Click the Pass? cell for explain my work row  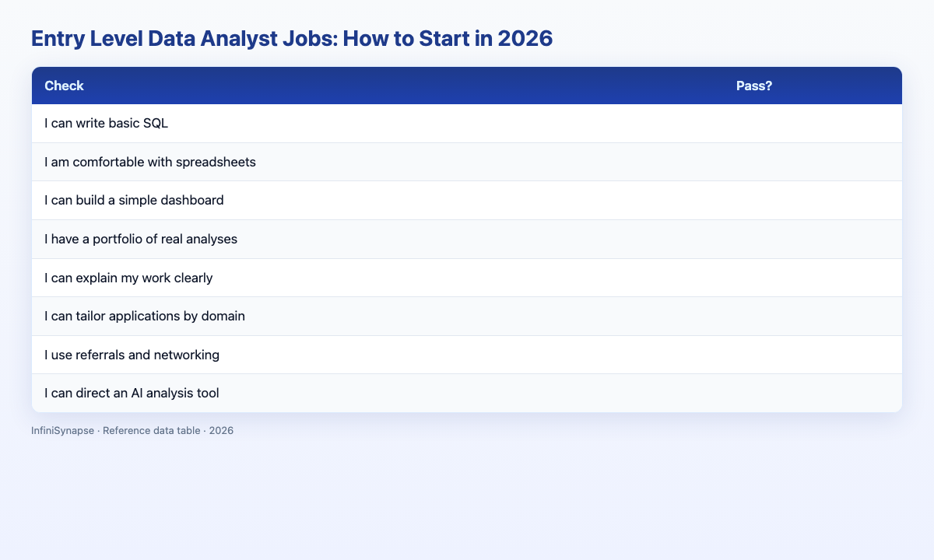pyautogui.click(x=813, y=278)
